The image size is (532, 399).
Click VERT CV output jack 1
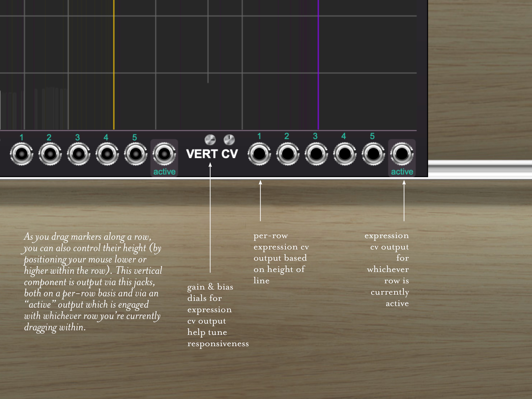tap(259, 154)
